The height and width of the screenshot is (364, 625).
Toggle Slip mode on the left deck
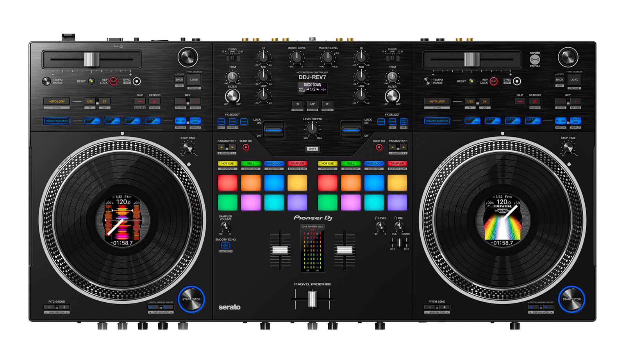pyautogui.click(x=140, y=102)
